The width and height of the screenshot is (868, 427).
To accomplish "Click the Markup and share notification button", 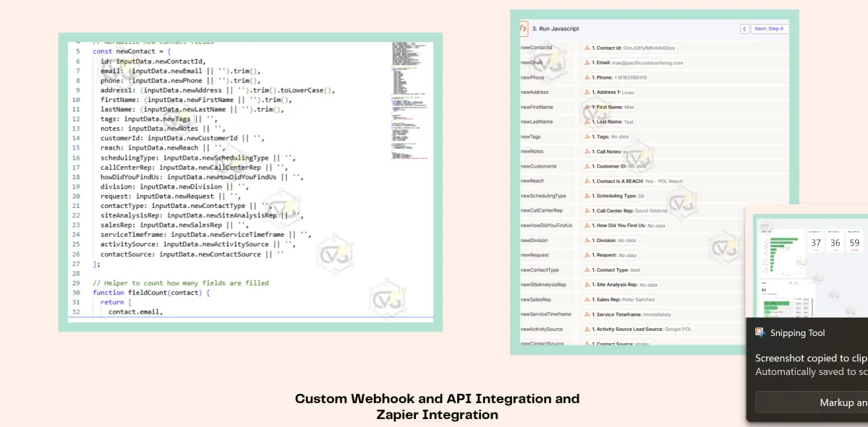I will click(x=812, y=402).
